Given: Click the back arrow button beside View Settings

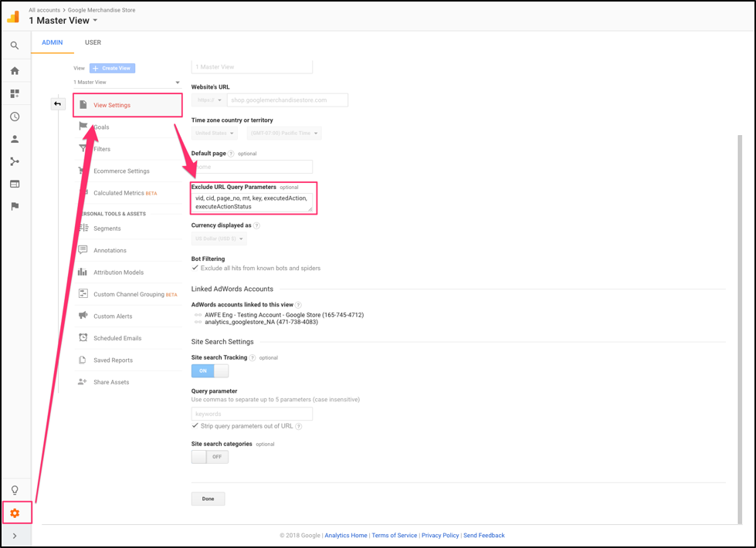Looking at the screenshot, I should click(58, 103).
